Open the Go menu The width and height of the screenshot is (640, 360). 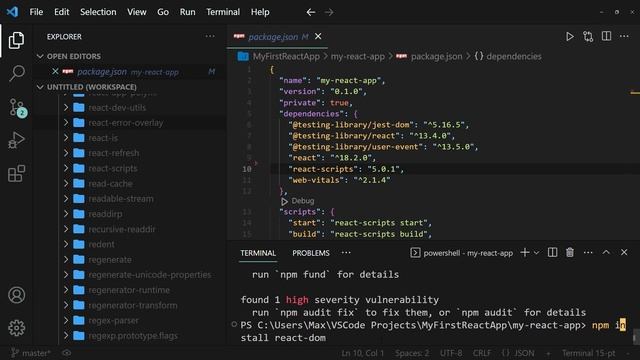pyautogui.click(x=163, y=12)
